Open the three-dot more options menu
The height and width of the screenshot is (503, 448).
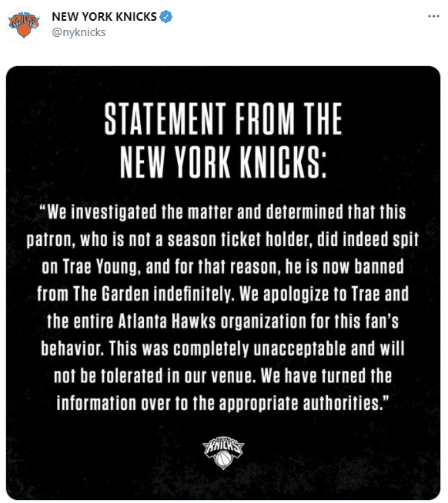click(x=433, y=16)
